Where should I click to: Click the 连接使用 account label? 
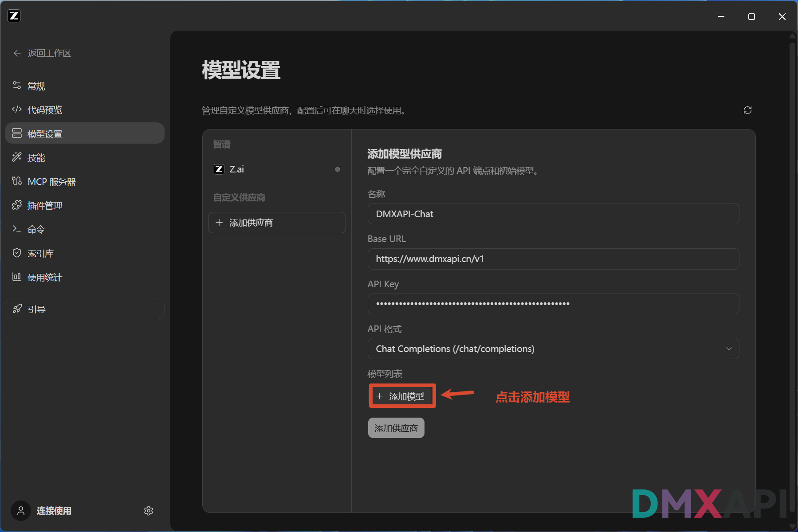54,511
